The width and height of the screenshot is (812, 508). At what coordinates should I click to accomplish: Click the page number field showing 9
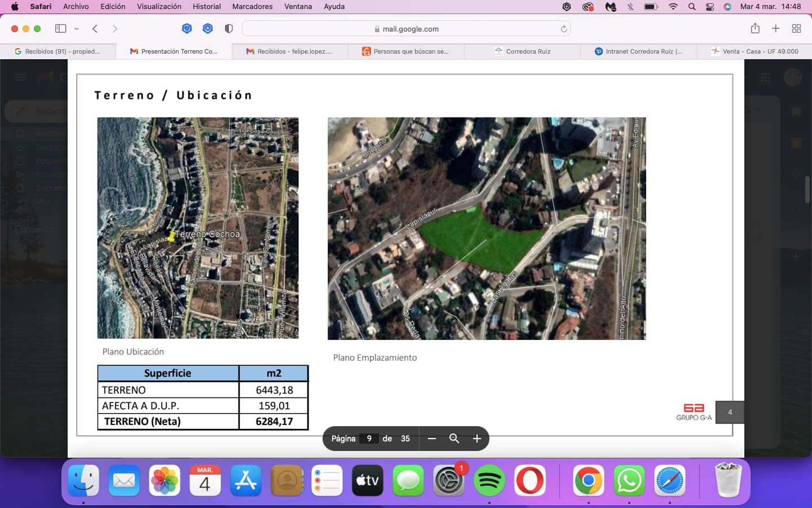[369, 439]
